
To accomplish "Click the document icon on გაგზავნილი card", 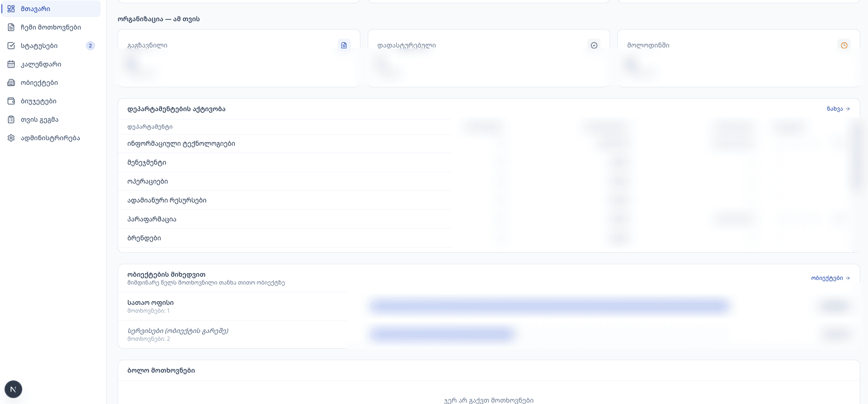I will pos(344,45).
